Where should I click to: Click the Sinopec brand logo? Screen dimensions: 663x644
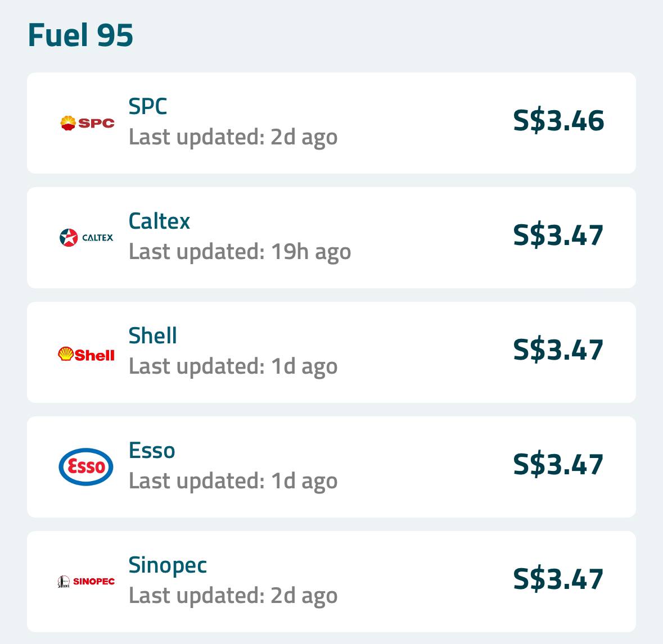pyautogui.click(x=86, y=581)
